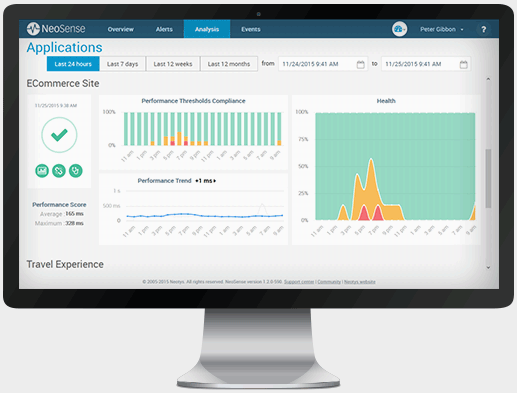Image resolution: width=517 pixels, height=393 pixels.
Task: Click the help question mark icon
Action: (x=483, y=29)
